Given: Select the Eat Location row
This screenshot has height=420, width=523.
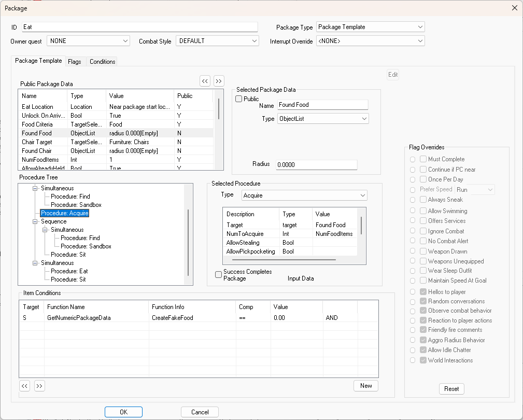Looking at the screenshot, I should pos(116,107).
